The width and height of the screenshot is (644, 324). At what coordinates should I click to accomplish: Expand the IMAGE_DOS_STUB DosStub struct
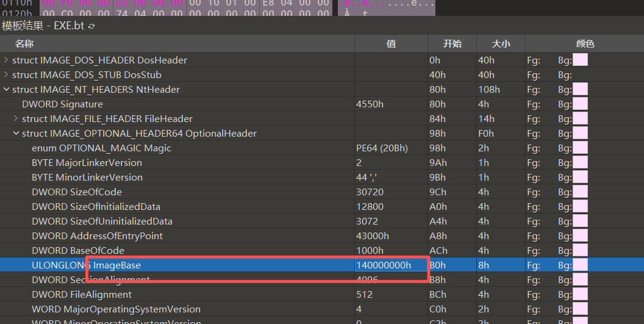click(x=6, y=74)
